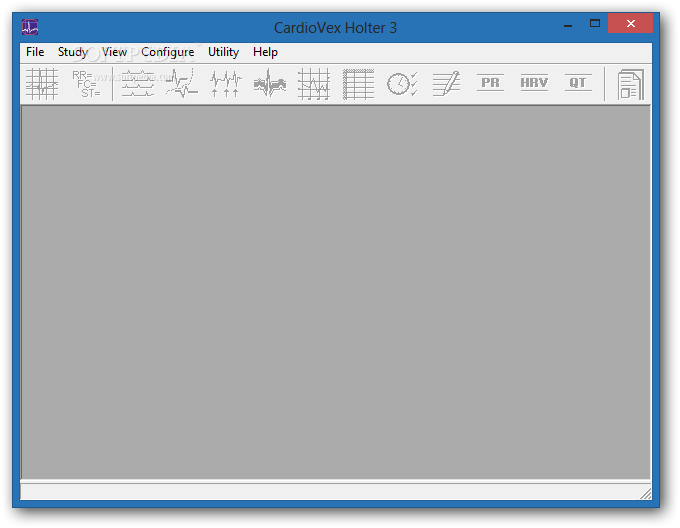Click the PR toolbar button
The height and width of the screenshot is (528, 680).
point(490,82)
